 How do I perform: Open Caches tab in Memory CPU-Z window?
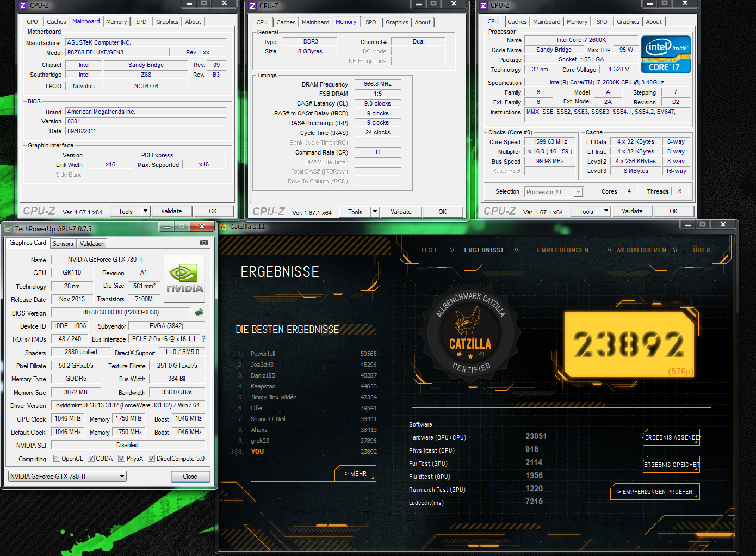click(x=286, y=22)
